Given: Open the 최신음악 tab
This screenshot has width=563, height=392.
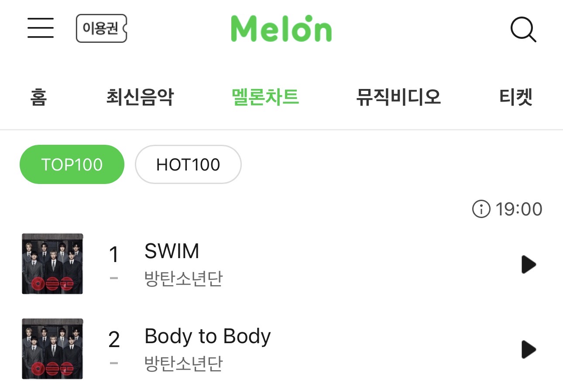Looking at the screenshot, I should point(140,97).
